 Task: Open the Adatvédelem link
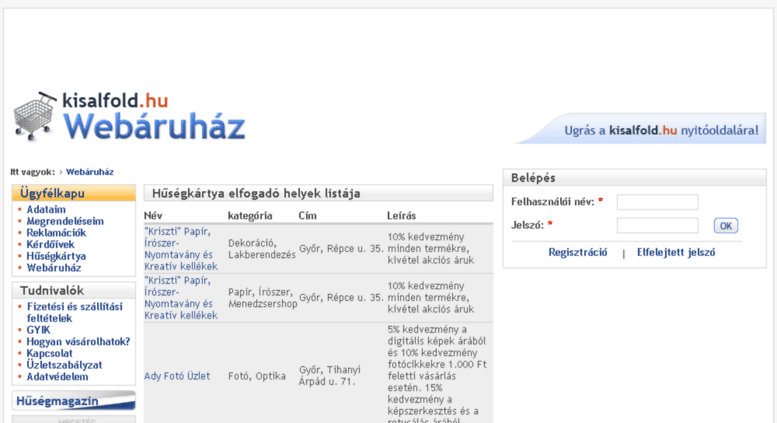tap(57, 377)
